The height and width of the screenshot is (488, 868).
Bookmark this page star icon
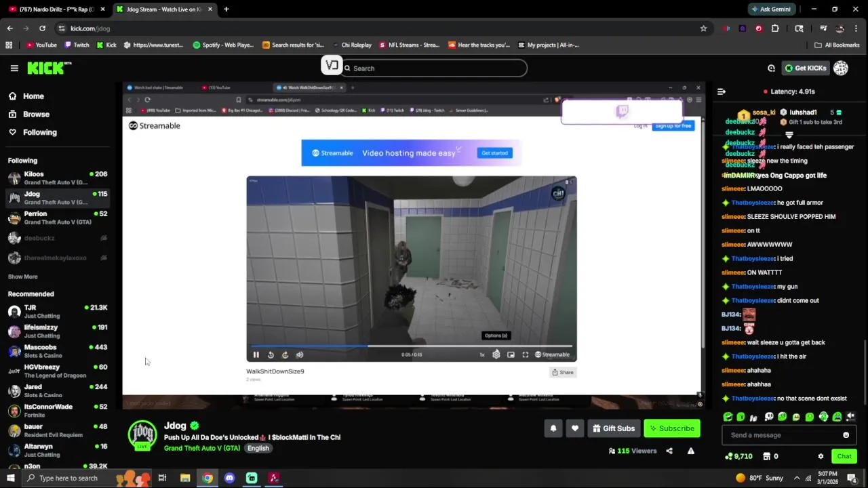pos(703,28)
